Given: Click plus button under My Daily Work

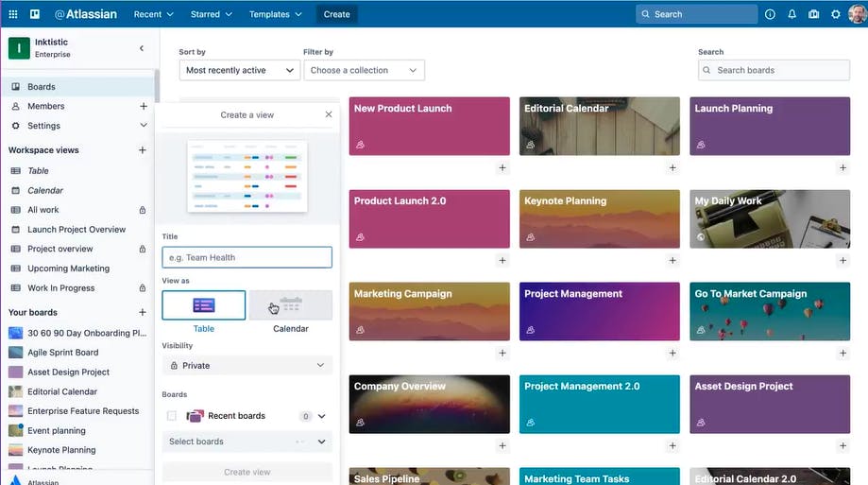Looking at the screenshot, I should 842,260.
